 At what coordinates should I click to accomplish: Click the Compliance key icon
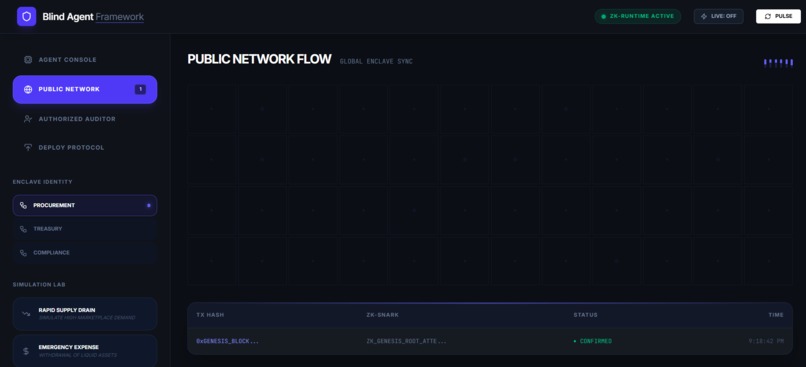[x=23, y=253]
